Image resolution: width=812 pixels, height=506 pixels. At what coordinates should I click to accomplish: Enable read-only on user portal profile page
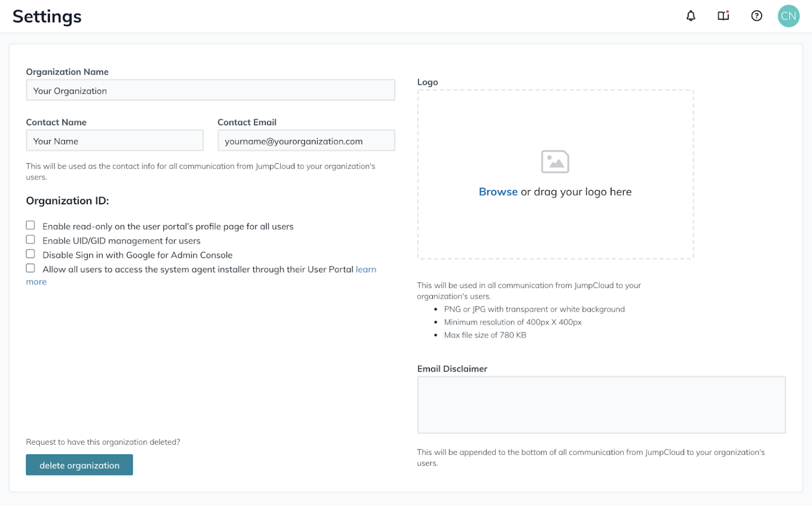[30, 225]
